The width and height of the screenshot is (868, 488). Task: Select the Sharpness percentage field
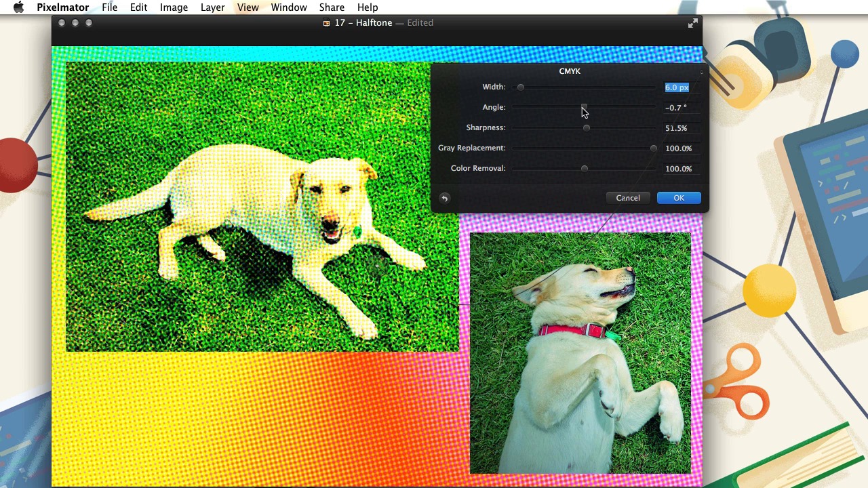pyautogui.click(x=677, y=128)
